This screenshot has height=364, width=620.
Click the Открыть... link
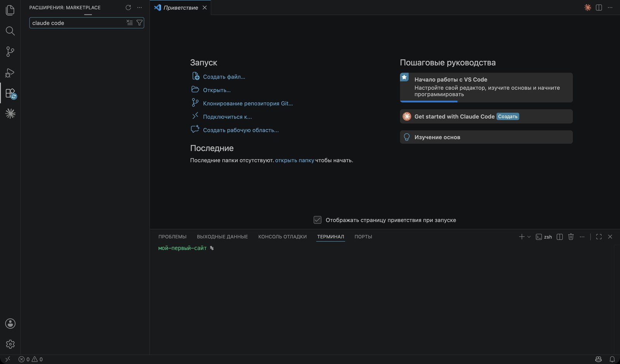[217, 90]
